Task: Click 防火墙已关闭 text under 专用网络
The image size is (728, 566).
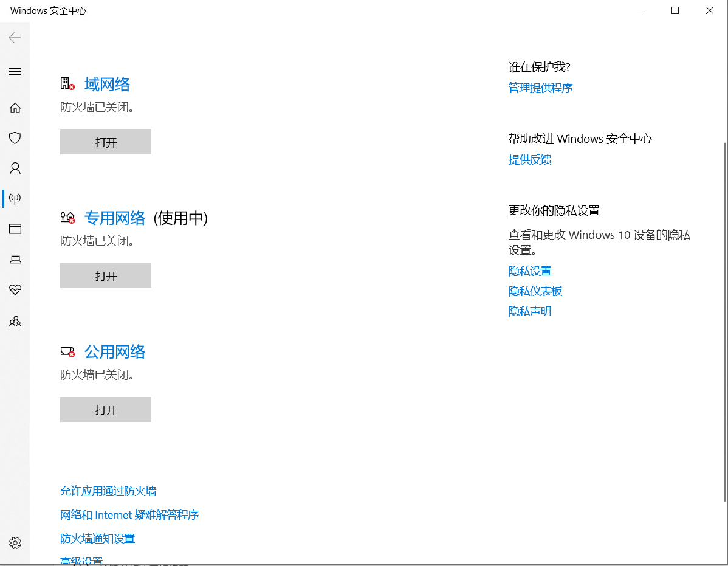Action: [x=97, y=241]
